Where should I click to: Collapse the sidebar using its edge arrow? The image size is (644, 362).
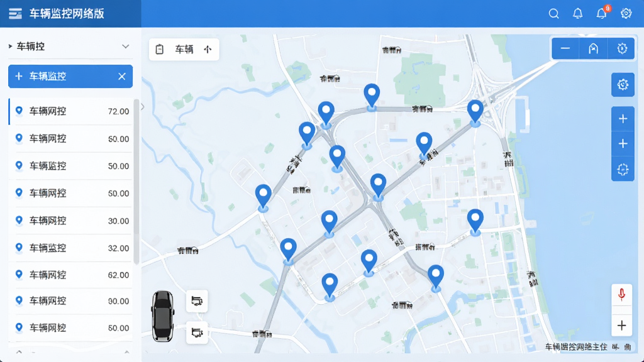pyautogui.click(x=143, y=107)
